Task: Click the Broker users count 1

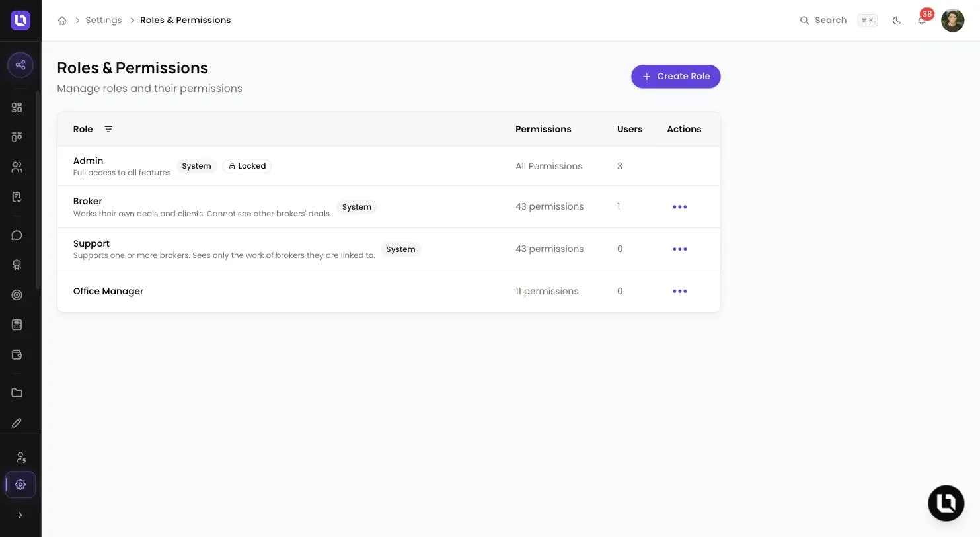Action: pyautogui.click(x=619, y=207)
